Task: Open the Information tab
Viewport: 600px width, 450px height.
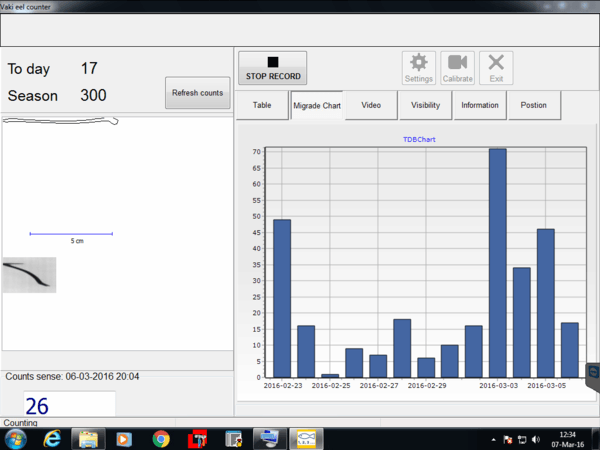Action: tap(480, 105)
